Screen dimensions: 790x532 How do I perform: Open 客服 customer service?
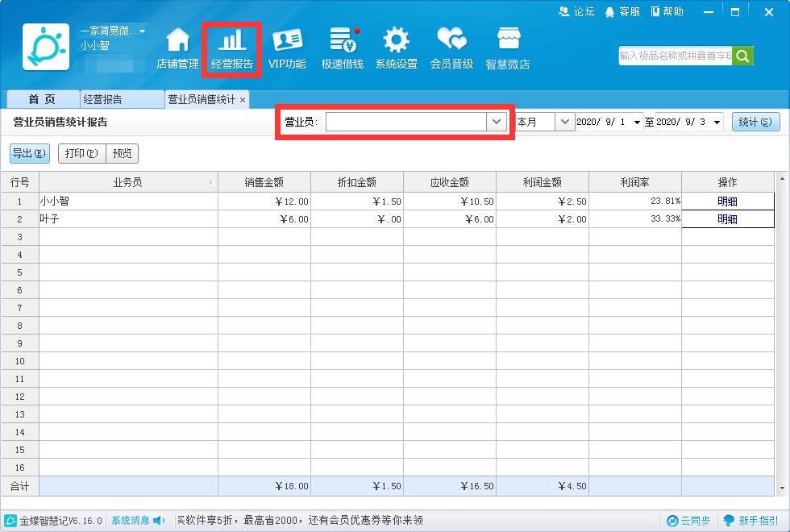(x=622, y=11)
